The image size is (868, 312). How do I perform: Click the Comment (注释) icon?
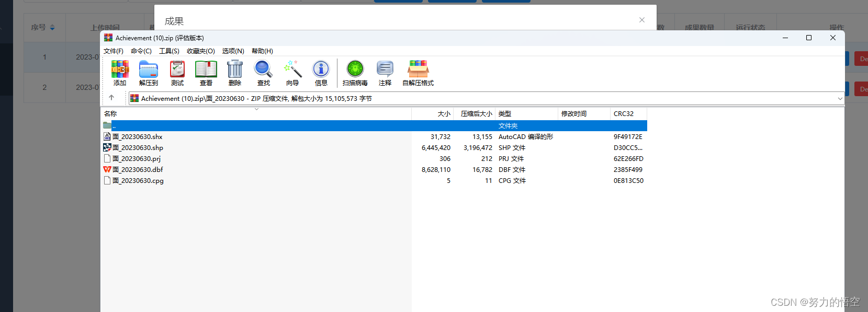pyautogui.click(x=385, y=69)
